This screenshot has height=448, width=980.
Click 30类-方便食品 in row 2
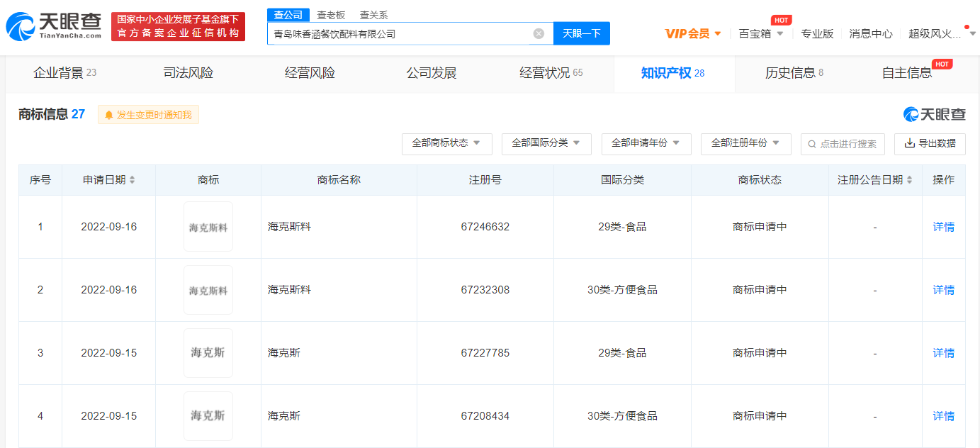[x=622, y=290]
